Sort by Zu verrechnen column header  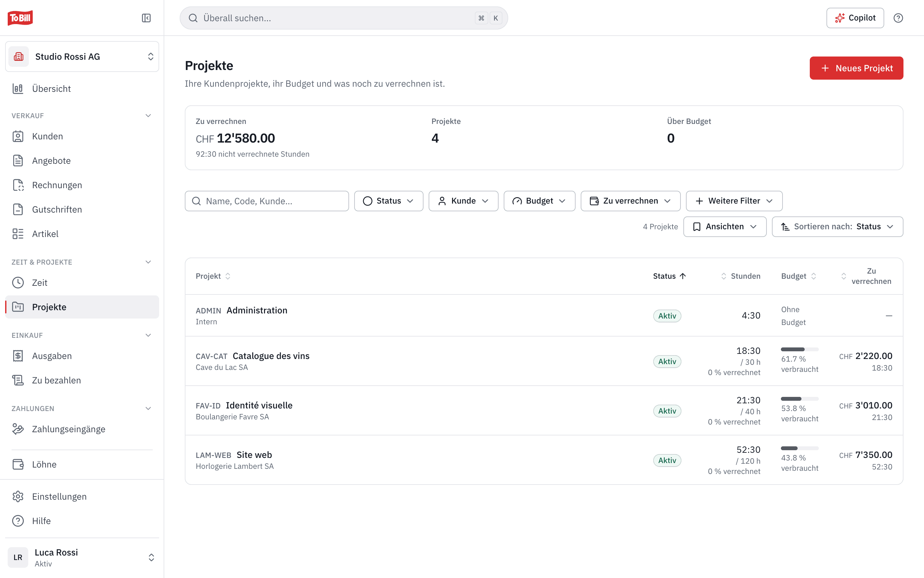866,276
